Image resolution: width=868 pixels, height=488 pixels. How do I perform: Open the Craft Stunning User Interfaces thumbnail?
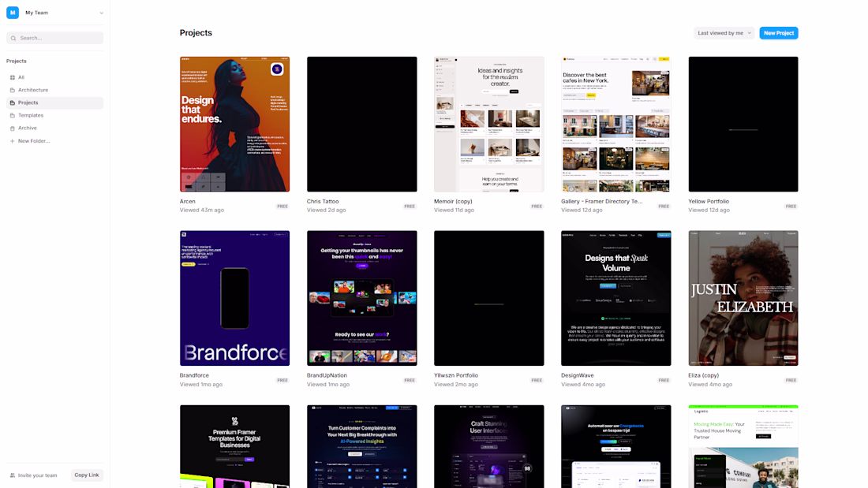(x=488, y=446)
